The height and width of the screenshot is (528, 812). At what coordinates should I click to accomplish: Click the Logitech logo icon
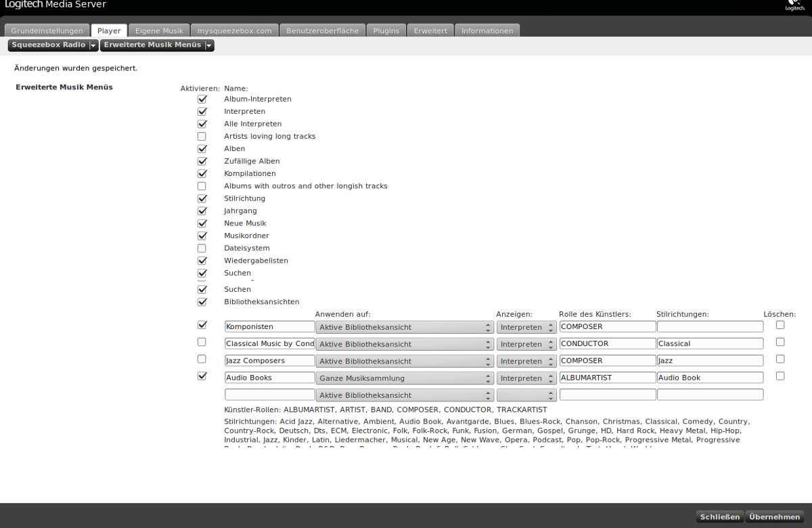(794, 5)
